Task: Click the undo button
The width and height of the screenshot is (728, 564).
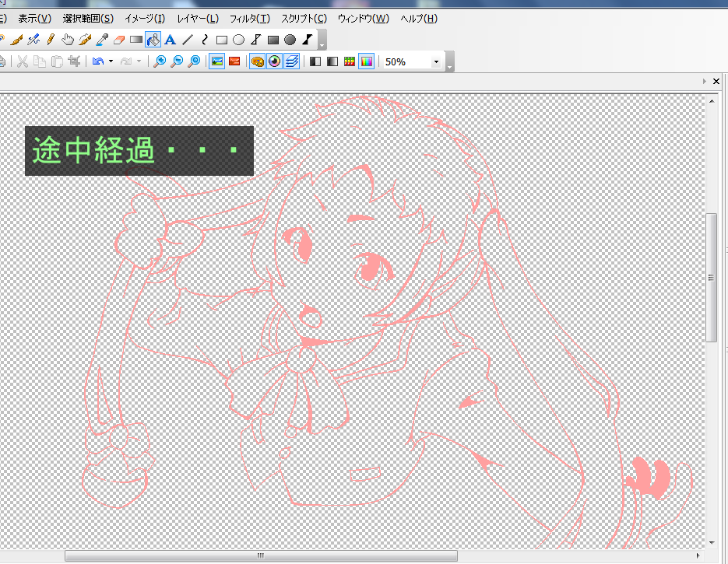Action: click(98, 61)
